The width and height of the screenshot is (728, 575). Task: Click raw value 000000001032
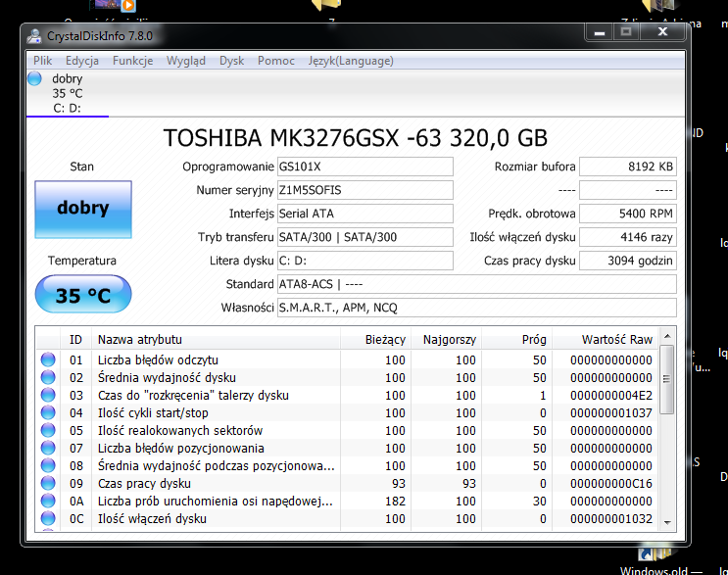tap(611, 519)
